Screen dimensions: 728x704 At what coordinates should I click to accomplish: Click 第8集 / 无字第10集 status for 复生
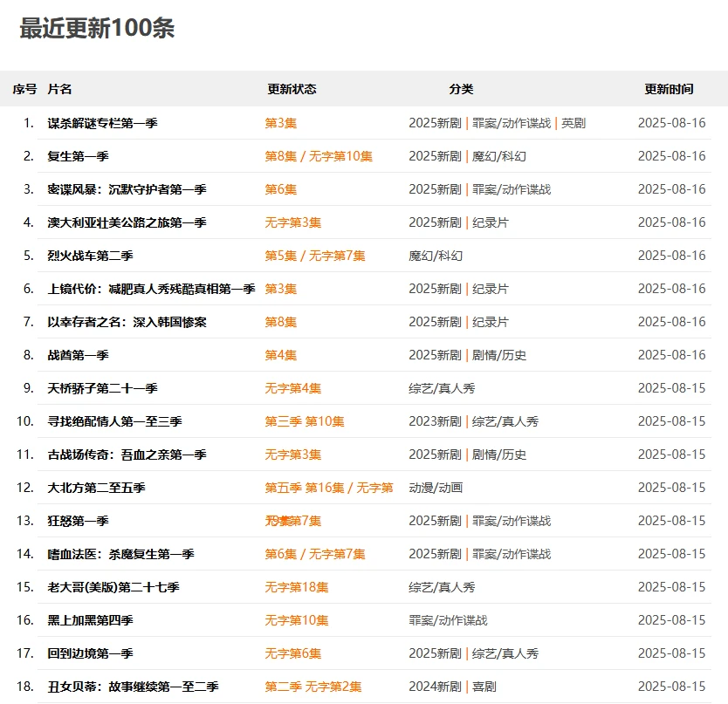click(x=319, y=156)
